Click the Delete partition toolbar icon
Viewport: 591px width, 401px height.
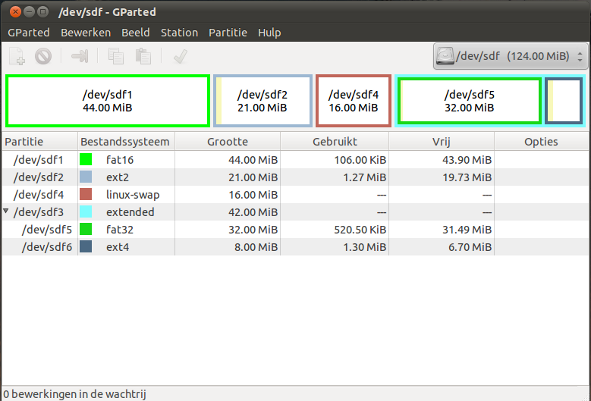[43, 57]
